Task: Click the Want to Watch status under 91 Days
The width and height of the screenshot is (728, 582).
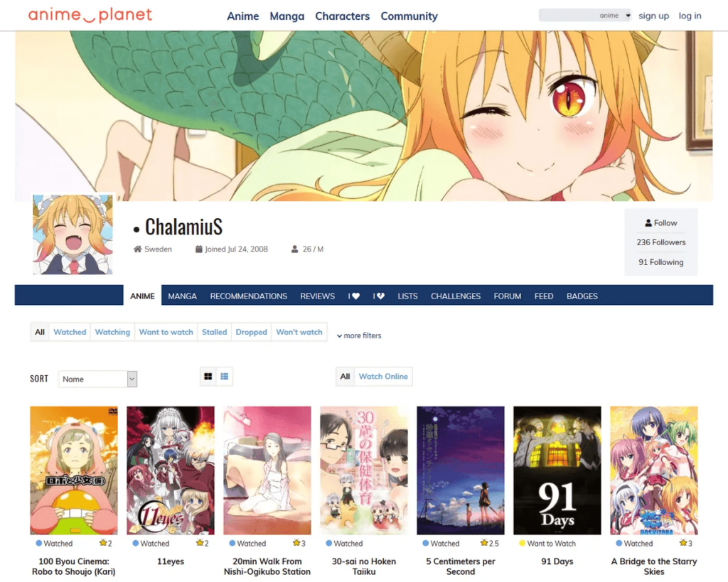Action: tap(547, 544)
